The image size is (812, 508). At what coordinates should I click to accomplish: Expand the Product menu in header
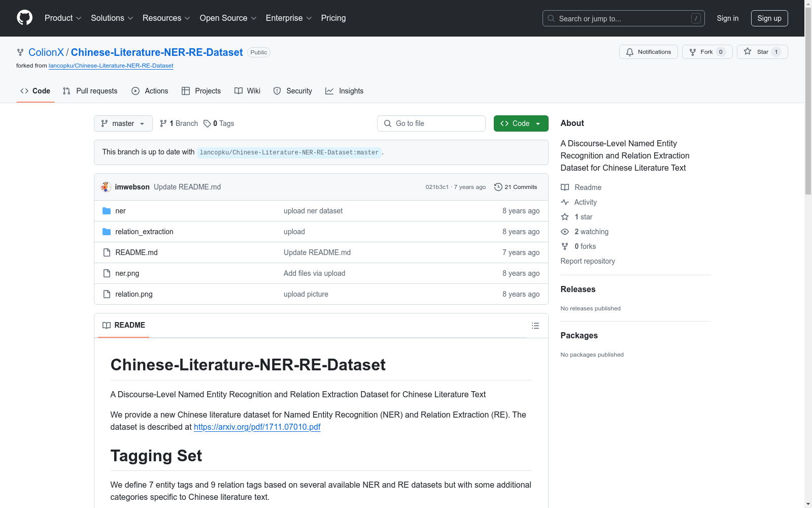(62, 18)
